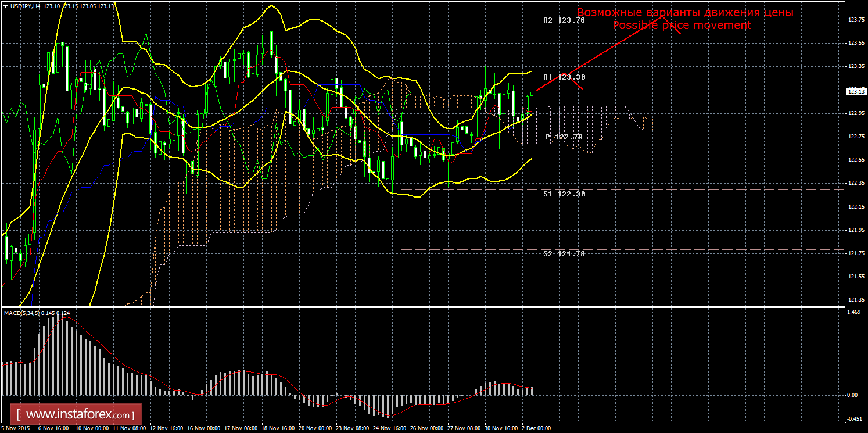
Task: Click the 122.95 price scale value
Action: pyautogui.click(x=856, y=113)
